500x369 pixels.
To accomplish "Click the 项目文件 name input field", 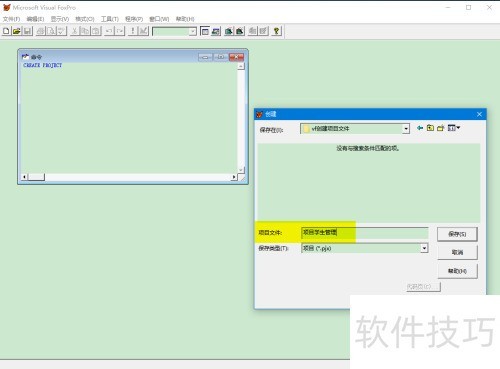I will tap(365, 232).
